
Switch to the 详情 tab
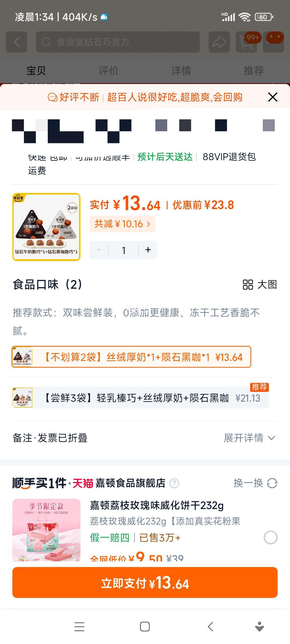point(181,71)
